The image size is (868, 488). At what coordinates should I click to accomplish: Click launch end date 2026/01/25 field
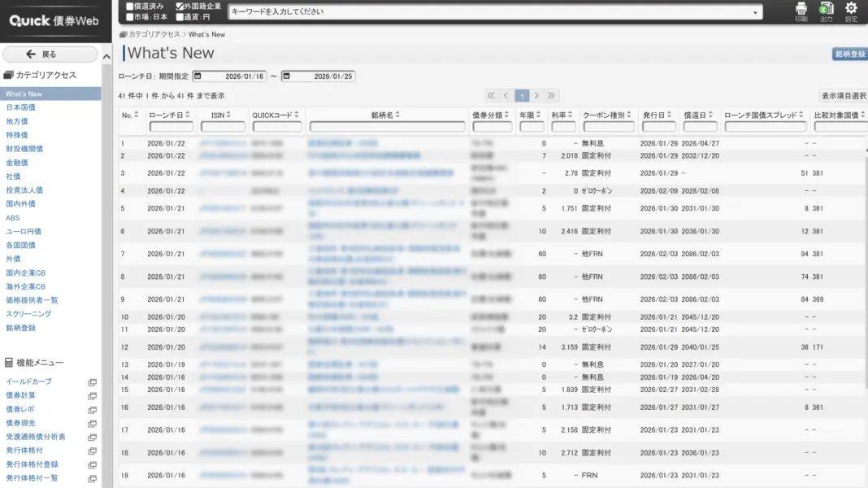tap(323, 76)
